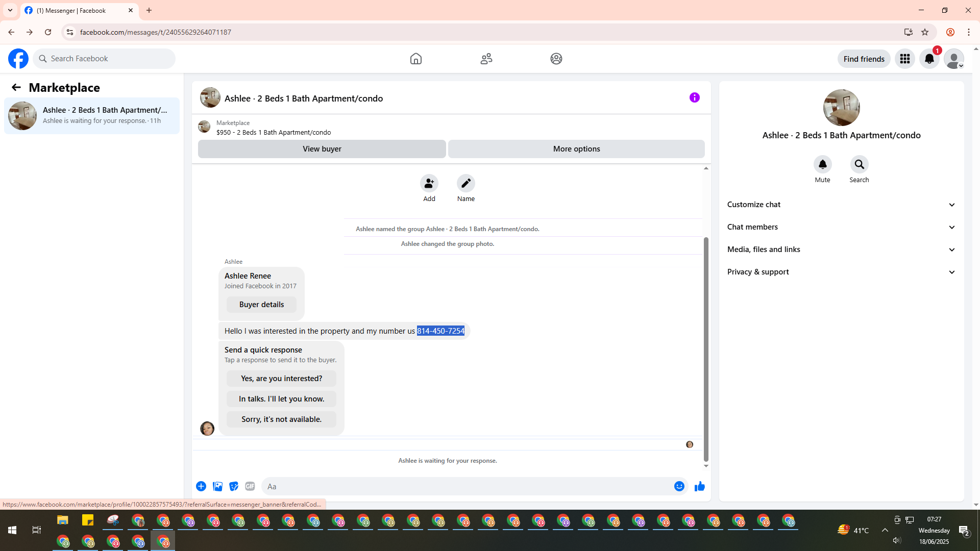Screen dimensions: 980x551
Task: Click the Search Facebook field
Action: pyautogui.click(x=104, y=59)
